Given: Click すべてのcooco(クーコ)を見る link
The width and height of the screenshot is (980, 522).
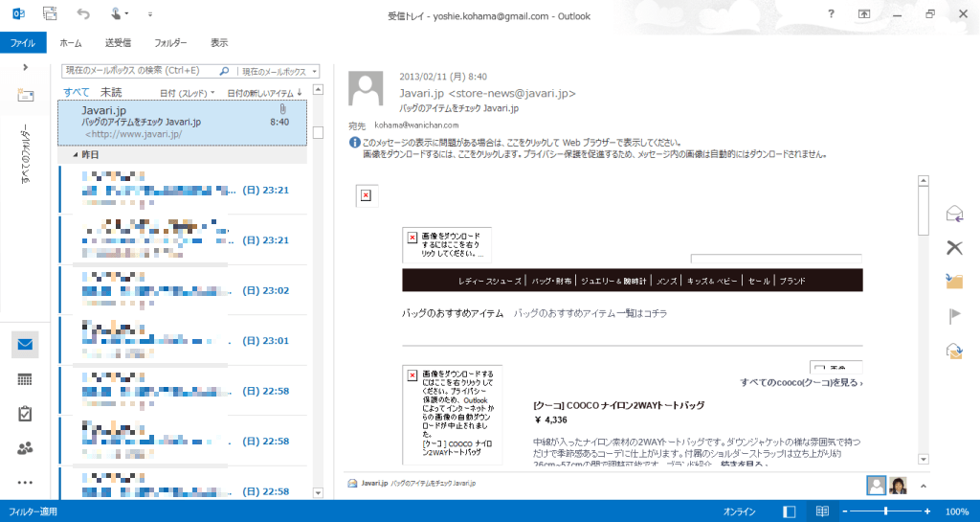Looking at the screenshot, I should pyautogui.click(x=801, y=382).
